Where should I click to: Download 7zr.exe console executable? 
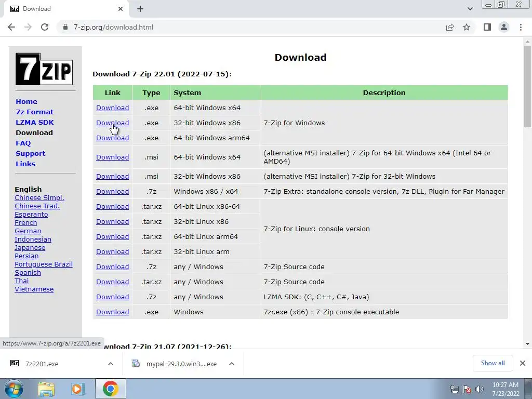(x=112, y=312)
